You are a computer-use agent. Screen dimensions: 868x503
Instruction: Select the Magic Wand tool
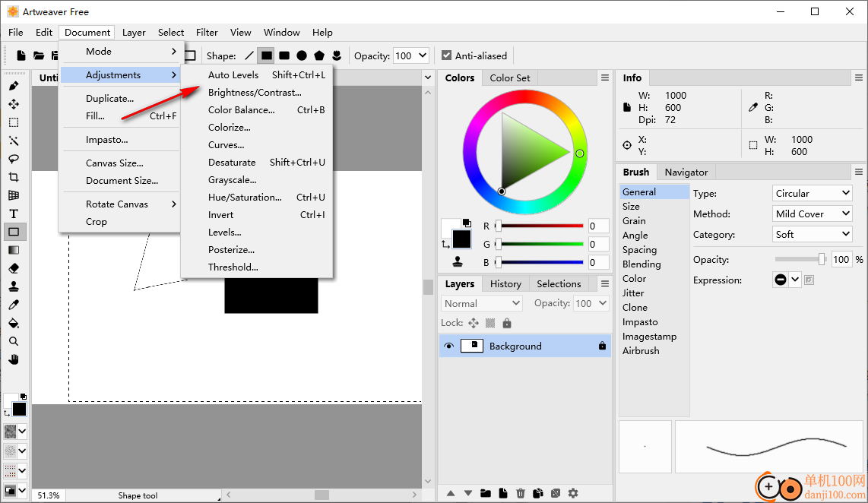pos(14,141)
